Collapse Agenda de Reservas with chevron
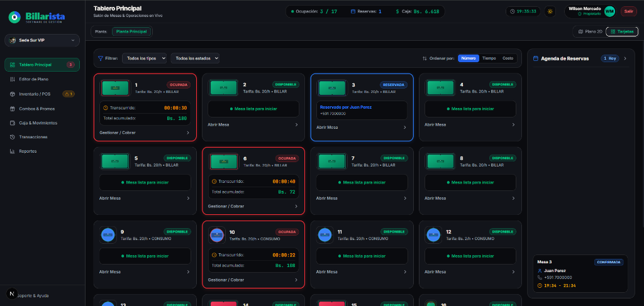This screenshot has width=644, height=306. (625, 58)
